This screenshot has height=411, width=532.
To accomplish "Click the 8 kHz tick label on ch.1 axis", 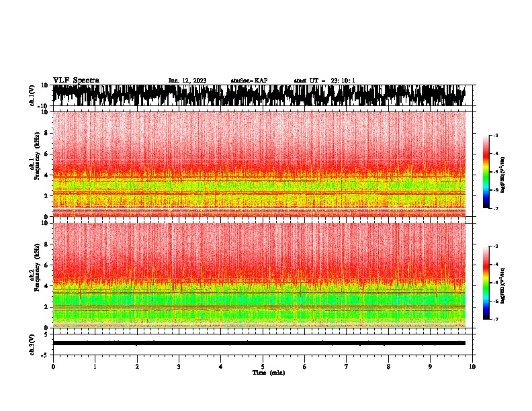I will 46,133.
